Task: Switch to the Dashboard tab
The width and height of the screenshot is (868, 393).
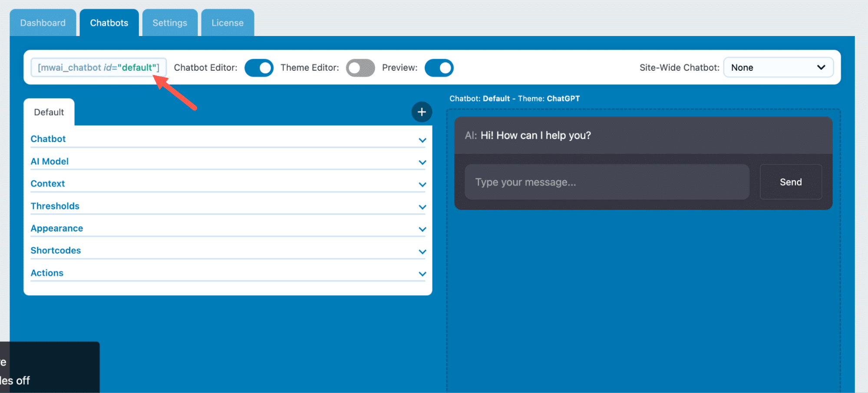Action: pos(43,23)
